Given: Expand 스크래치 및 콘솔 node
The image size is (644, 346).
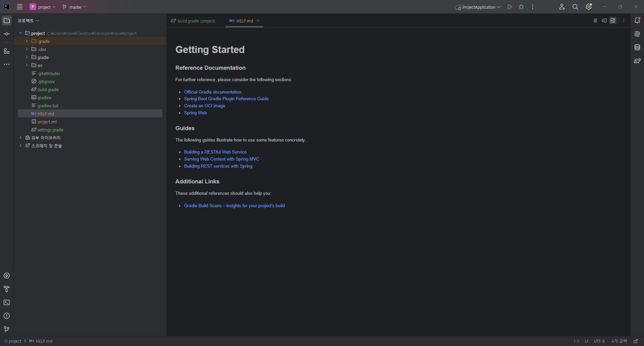Looking at the screenshot, I should (x=20, y=146).
